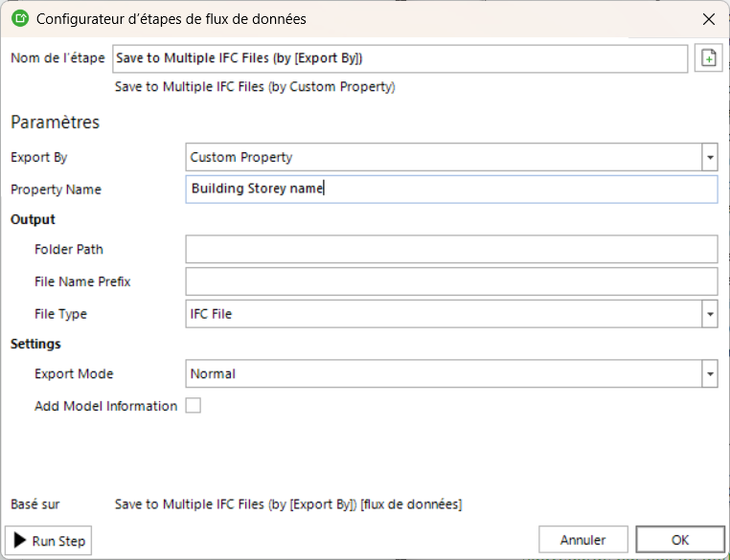Click into the Property Name field
The height and width of the screenshot is (560, 730).
[451, 190]
